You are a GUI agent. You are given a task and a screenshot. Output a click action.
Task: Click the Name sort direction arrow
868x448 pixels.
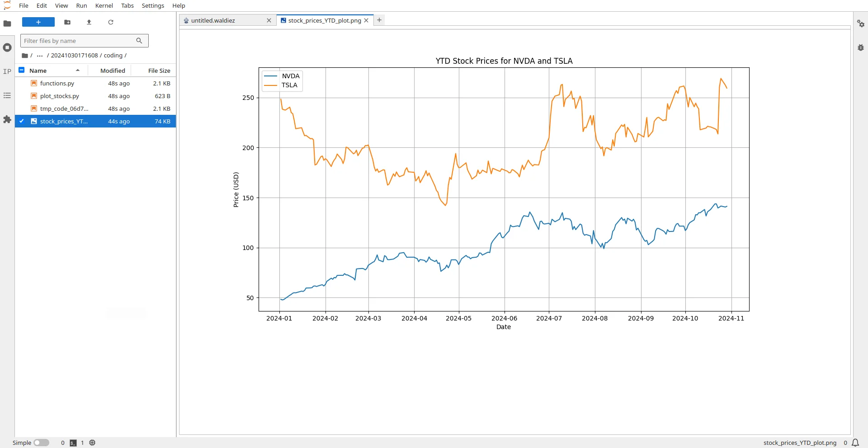pyautogui.click(x=78, y=71)
